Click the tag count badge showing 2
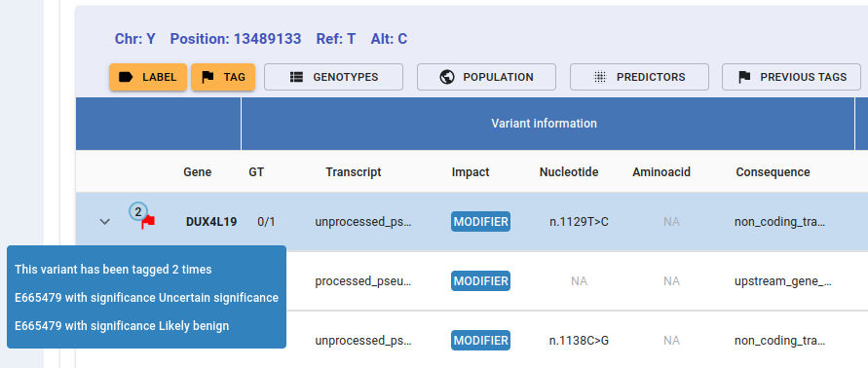The image size is (868, 368). pyautogui.click(x=138, y=211)
